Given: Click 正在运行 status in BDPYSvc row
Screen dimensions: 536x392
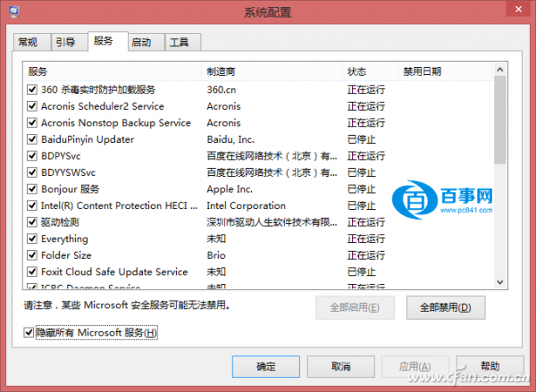Looking at the screenshot, I should tap(366, 156).
